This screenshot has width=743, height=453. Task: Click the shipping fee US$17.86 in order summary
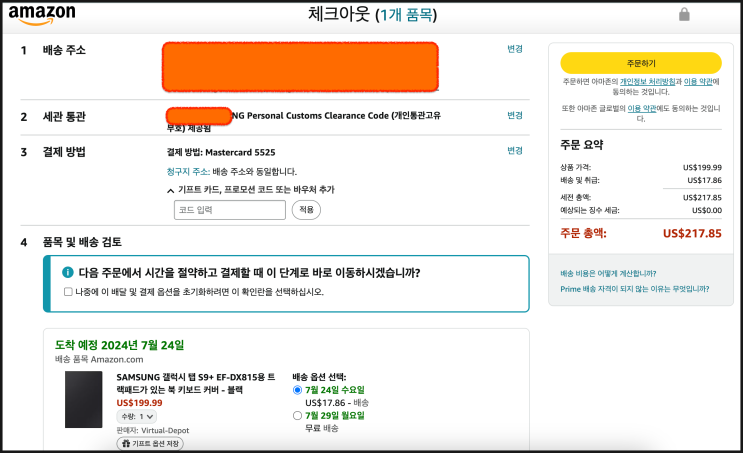coord(705,180)
